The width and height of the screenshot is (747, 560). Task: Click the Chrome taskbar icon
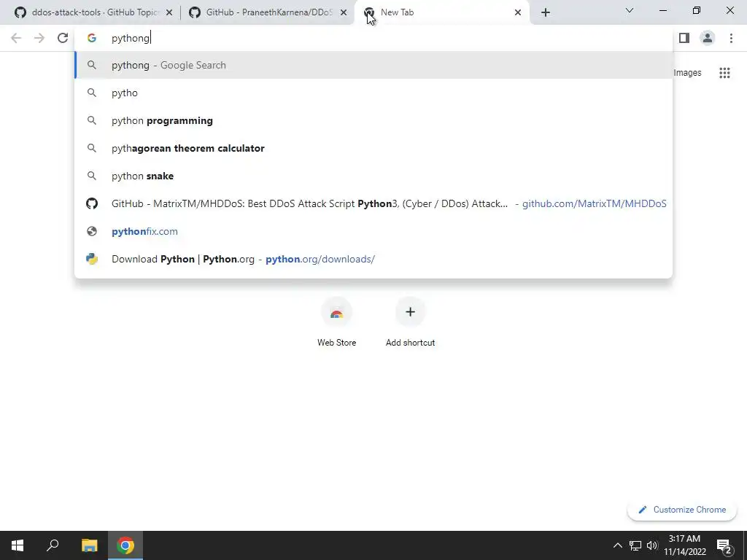pos(125,545)
